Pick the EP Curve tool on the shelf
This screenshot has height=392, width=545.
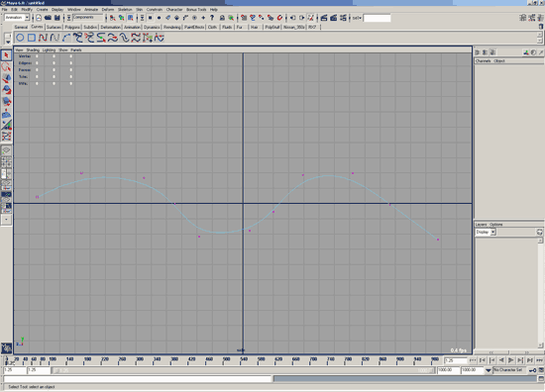pos(54,38)
